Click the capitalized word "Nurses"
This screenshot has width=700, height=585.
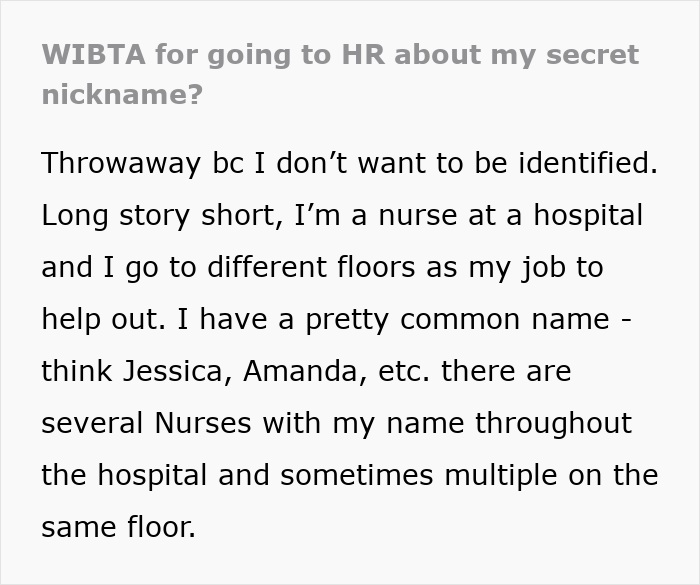(205, 423)
